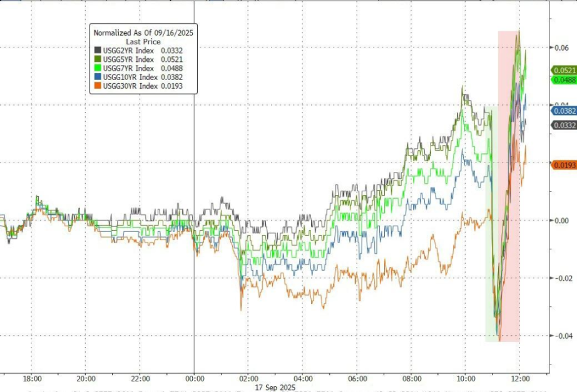This screenshot has width=577, height=392.
Task: Click the red shaded region on chart
Action: 509,250
